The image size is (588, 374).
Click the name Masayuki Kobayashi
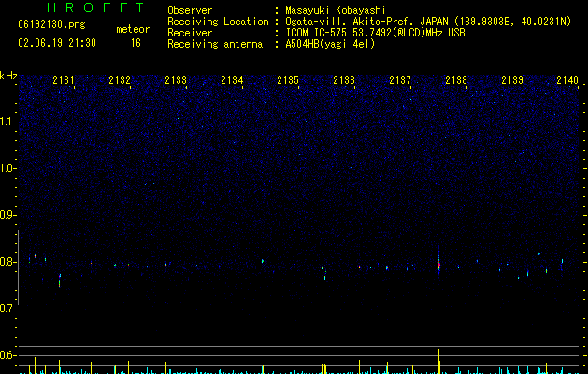click(x=336, y=10)
